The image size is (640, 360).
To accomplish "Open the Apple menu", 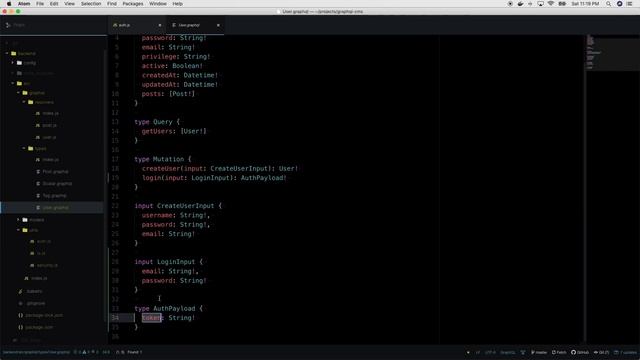I will (x=9, y=4).
